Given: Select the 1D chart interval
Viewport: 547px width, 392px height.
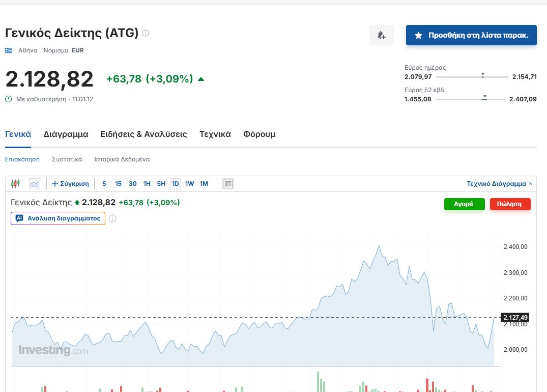Looking at the screenshot, I should (175, 184).
